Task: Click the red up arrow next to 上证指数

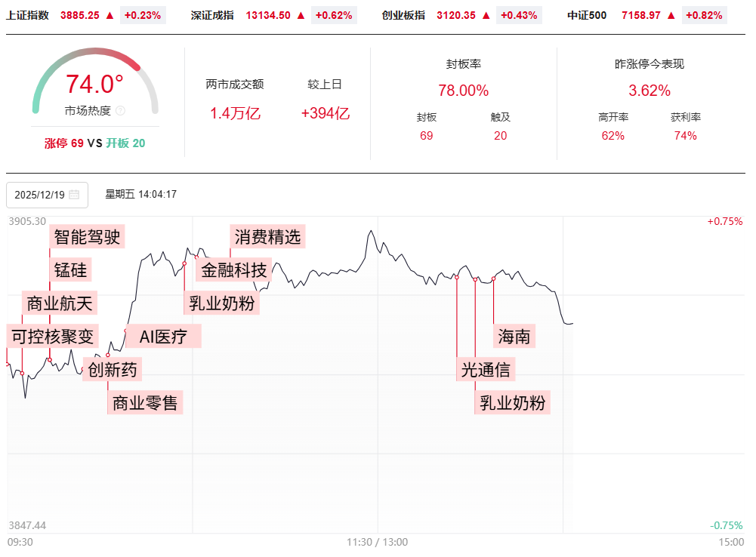Action: [110, 15]
